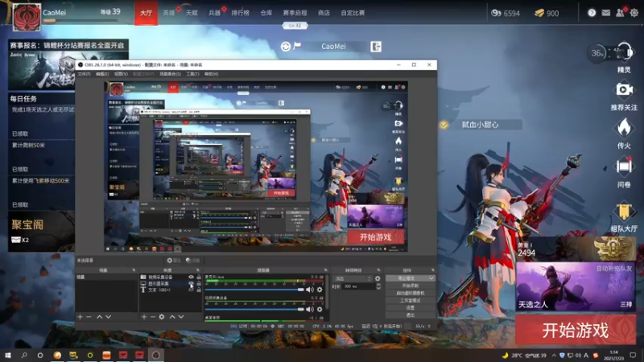The image size is (644, 362).
Task: Open the 组队大厅 team lobby icon
Action: pyautogui.click(x=624, y=212)
